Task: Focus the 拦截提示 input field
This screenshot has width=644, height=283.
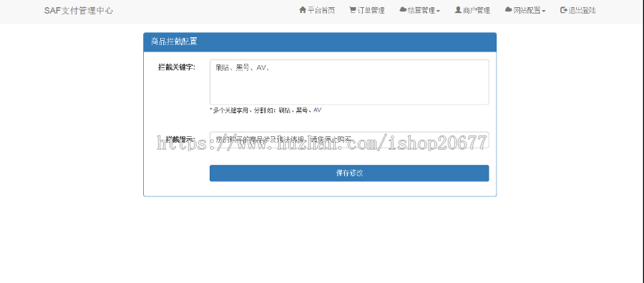Action: coord(349,140)
